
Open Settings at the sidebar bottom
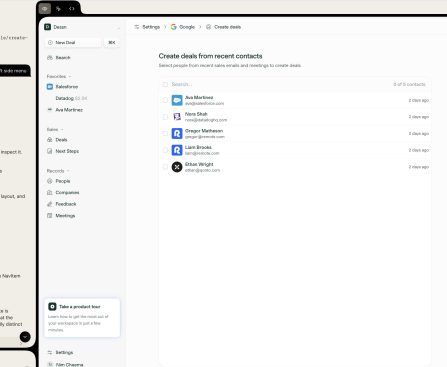tap(64, 352)
